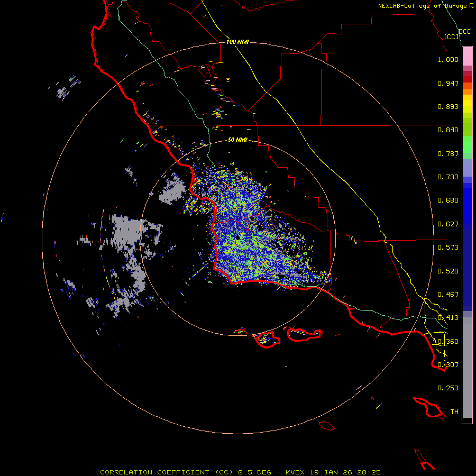Click the 0.787 scale value
Viewport: 476px width, 476px height.
[x=448, y=153]
